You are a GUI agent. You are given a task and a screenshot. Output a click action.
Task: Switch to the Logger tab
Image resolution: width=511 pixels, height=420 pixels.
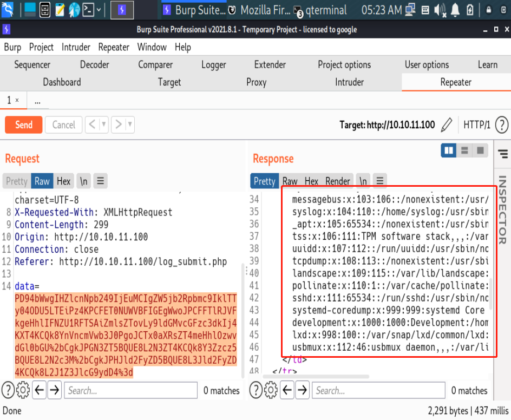coord(214,65)
